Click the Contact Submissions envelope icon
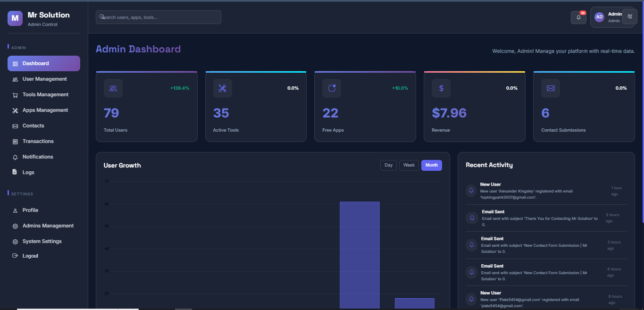This screenshot has width=644, height=310. (551, 88)
